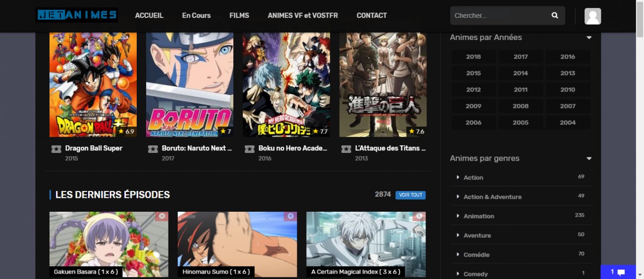Expand the Aventure genre arrow
Image resolution: width=644 pixels, height=279 pixels.
point(458,235)
